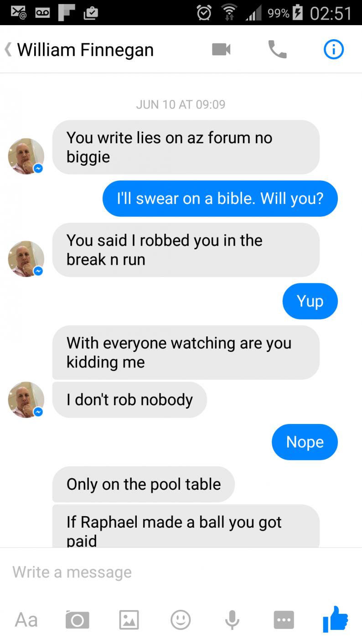Open text keyboard with the Aa icon
Image resolution: width=362 pixels, height=644 pixels.
[26, 620]
